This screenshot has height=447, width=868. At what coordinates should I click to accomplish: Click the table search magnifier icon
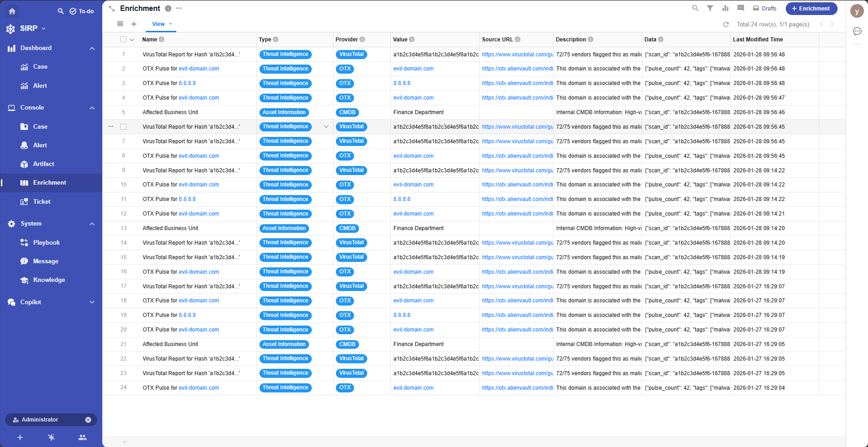coord(695,8)
